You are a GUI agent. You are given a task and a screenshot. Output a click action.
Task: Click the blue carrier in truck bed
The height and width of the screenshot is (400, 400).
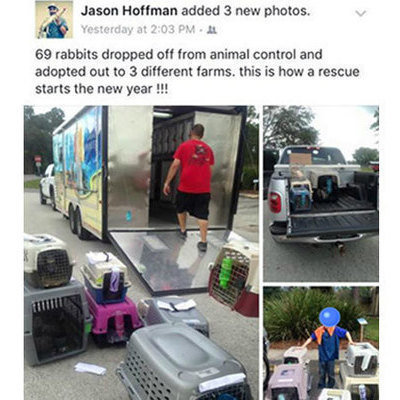pyautogui.click(x=300, y=198)
